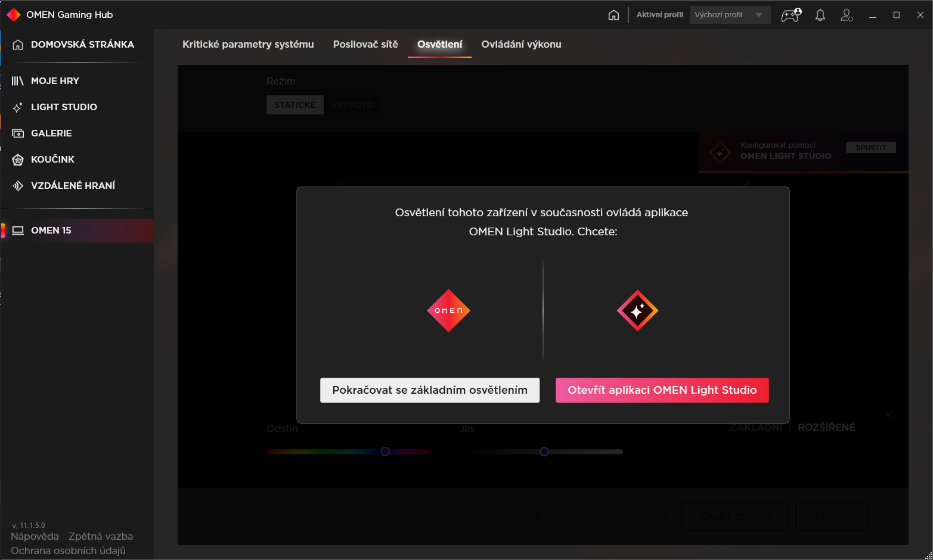933x560 pixels.
Task: Click the Koučink icon in sidebar
Action: (x=18, y=160)
